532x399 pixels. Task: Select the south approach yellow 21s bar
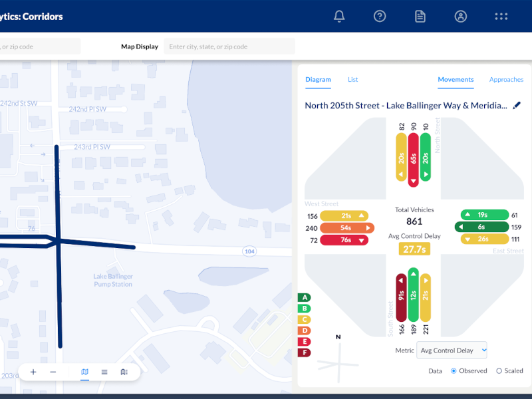(425, 297)
